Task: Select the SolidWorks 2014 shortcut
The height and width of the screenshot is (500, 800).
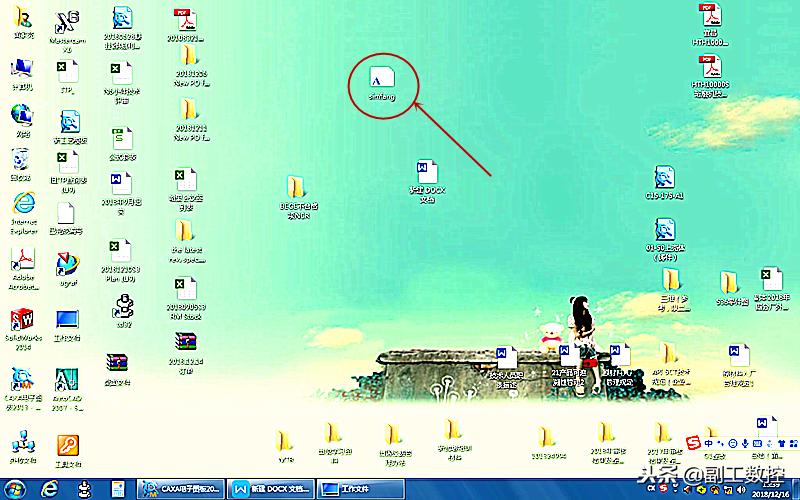Action: pyautogui.click(x=23, y=329)
